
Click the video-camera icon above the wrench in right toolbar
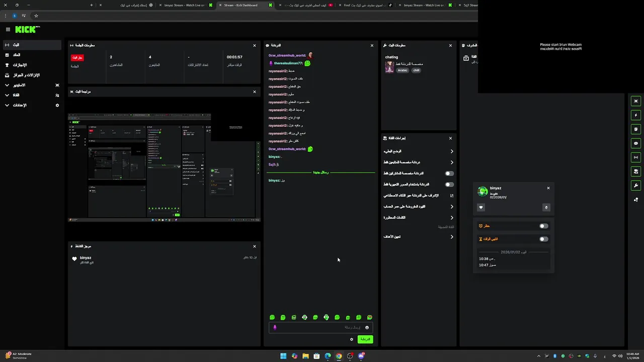coord(636,171)
